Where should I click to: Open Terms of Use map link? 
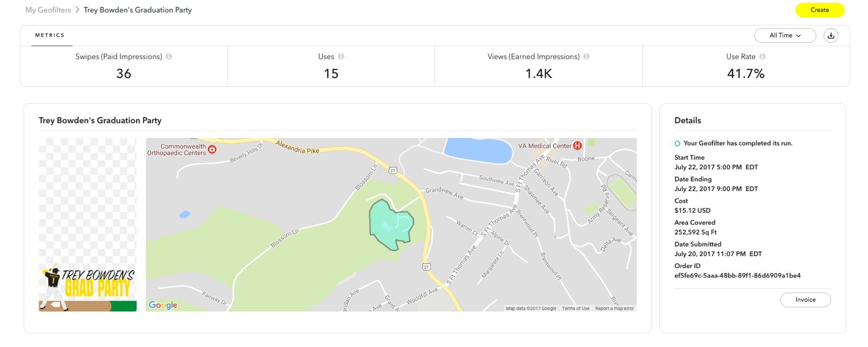point(576,308)
